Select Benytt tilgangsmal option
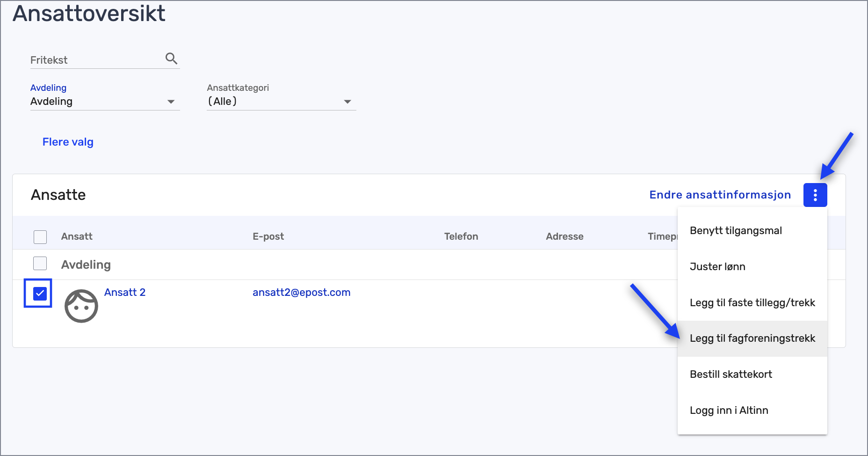The width and height of the screenshot is (868, 456). point(736,231)
